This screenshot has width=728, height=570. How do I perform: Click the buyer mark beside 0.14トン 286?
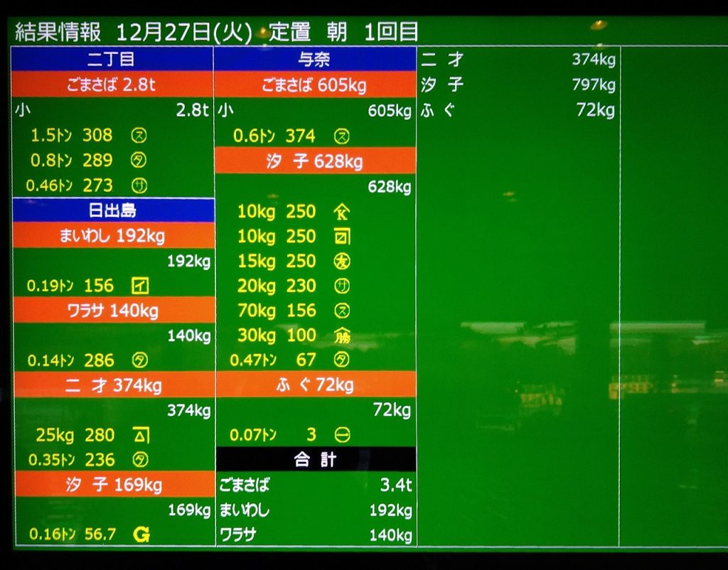click(x=140, y=360)
